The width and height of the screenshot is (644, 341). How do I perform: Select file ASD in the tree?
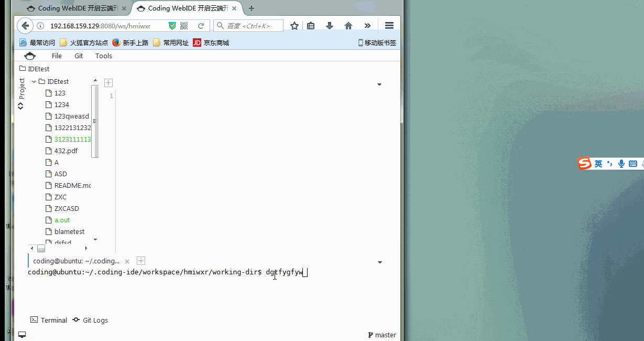[x=56, y=174]
